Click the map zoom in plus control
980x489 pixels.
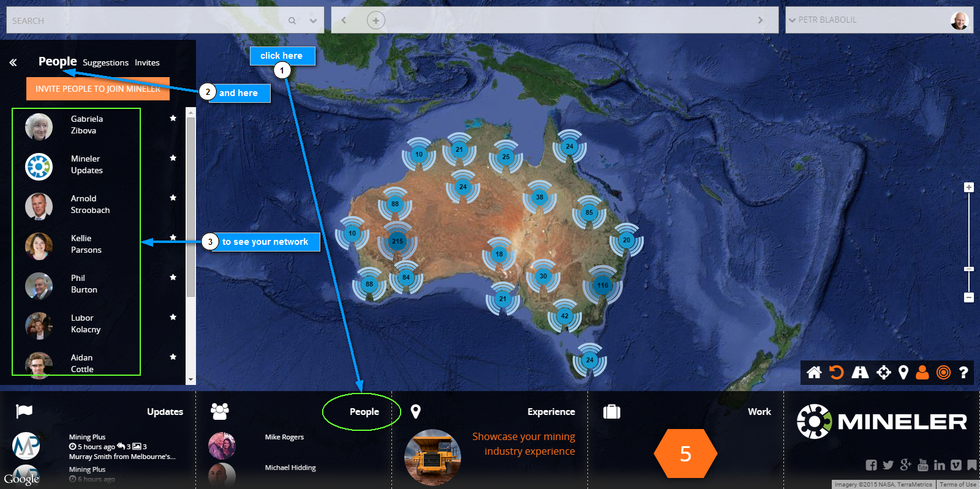(x=968, y=187)
